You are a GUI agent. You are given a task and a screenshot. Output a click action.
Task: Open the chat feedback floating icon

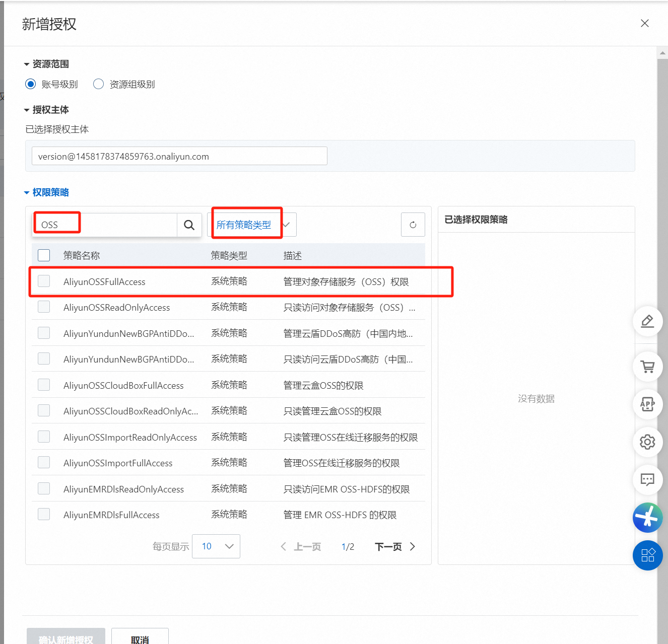(x=647, y=480)
